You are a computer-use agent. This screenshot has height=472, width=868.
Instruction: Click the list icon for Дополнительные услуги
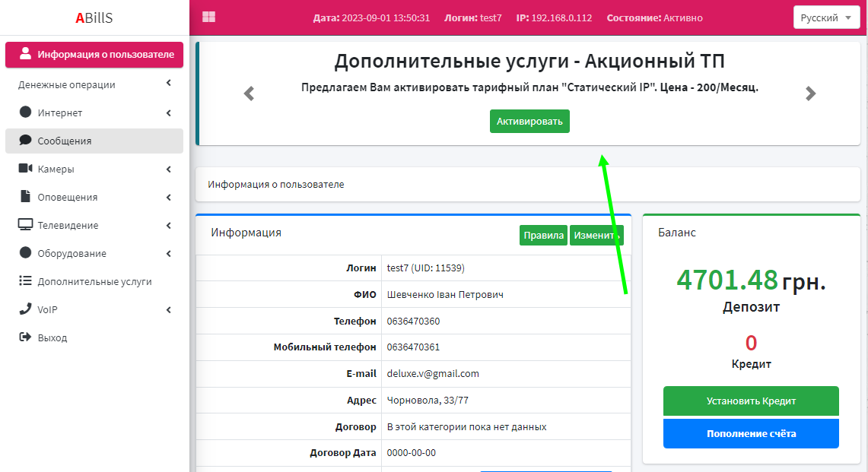(25, 281)
